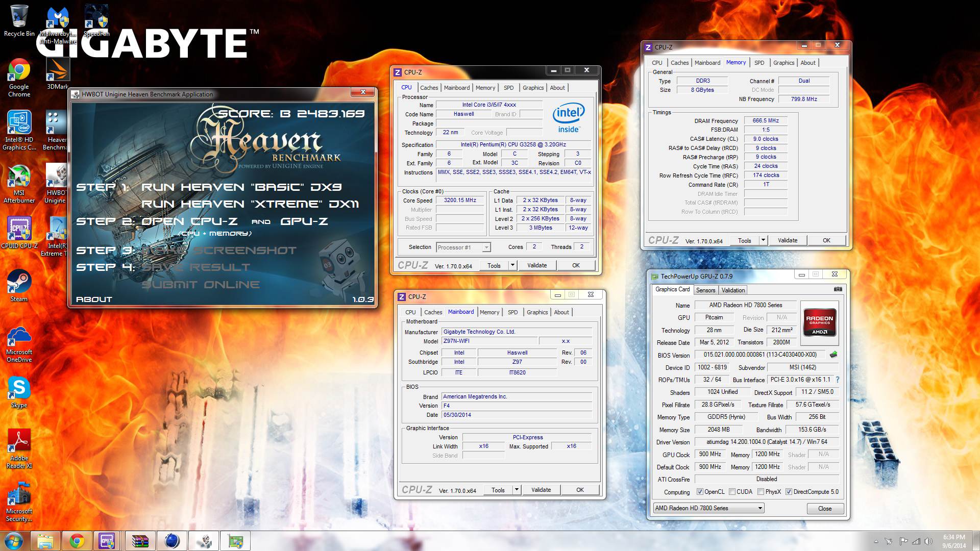Click the blue sphere taskbar icon
Screen dimensions: 980x551
[172, 541]
